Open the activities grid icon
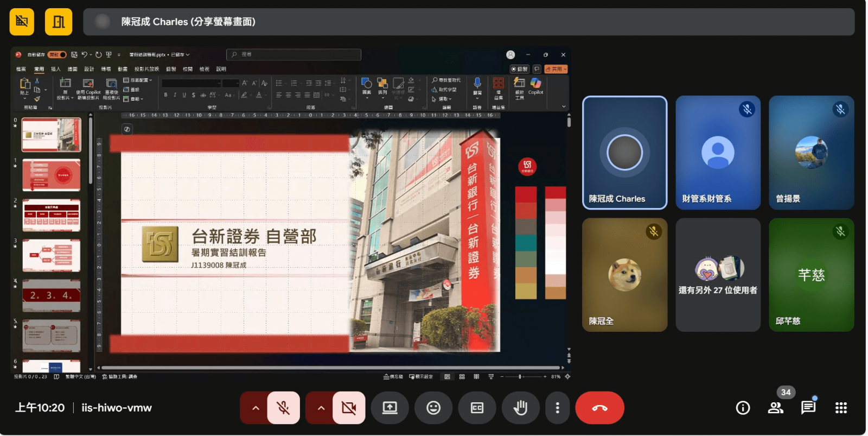 coord(841,408)
